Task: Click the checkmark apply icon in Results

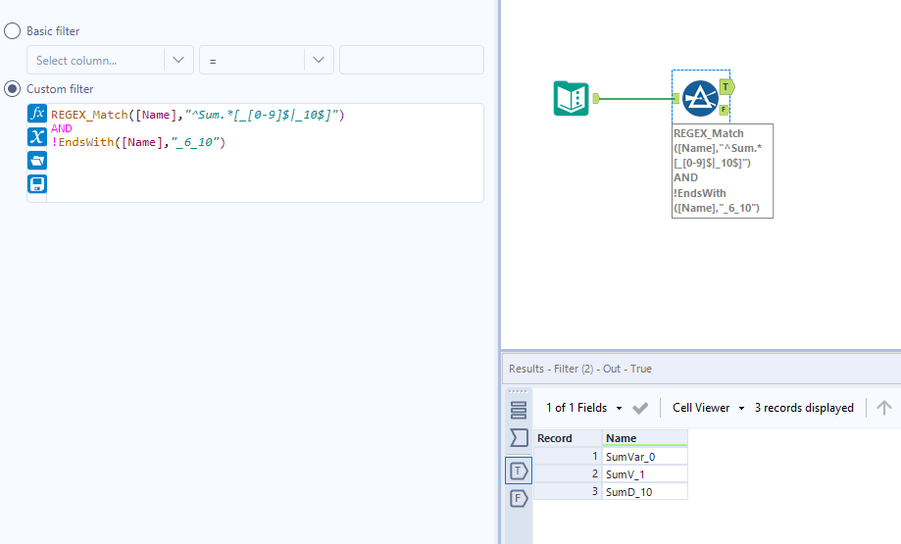Action: (x=640, y=408)
